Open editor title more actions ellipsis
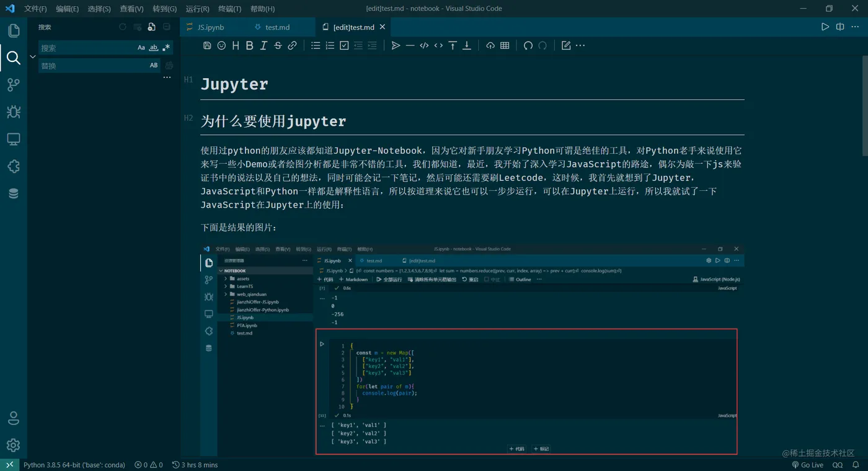 (x=855, y=27)
